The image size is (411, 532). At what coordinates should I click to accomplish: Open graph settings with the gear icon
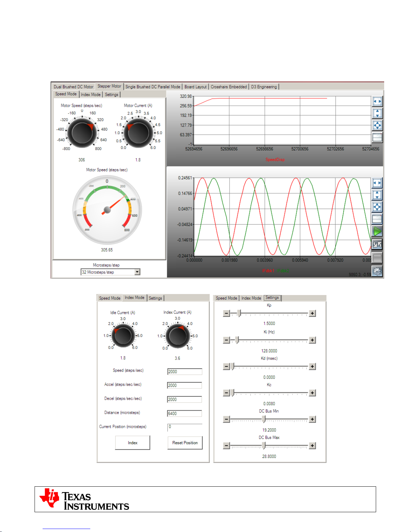(377, 271)
